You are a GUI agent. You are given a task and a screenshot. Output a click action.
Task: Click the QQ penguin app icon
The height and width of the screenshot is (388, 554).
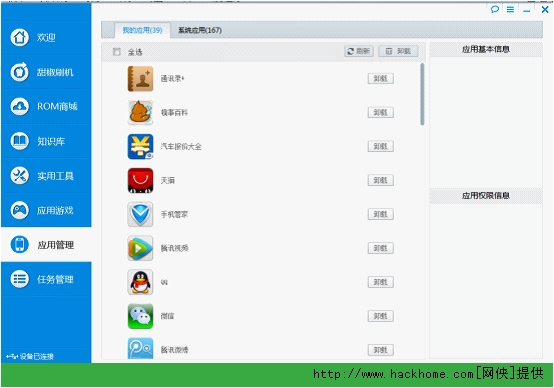[140, 282]
